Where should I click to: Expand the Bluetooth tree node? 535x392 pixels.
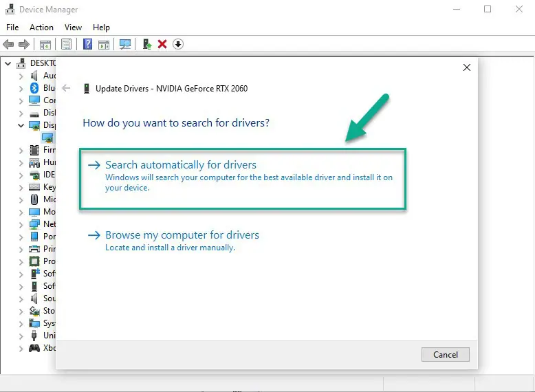click(x=21, y=89)
